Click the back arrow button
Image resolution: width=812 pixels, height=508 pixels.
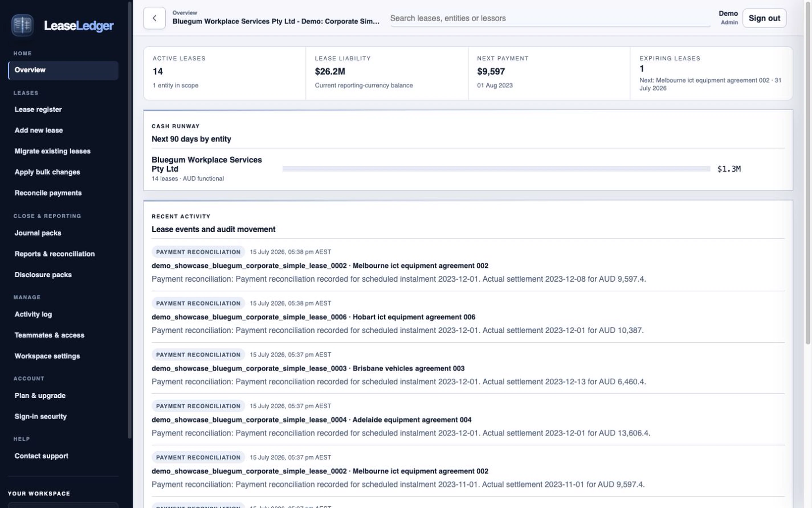click(x=154, y=18)
